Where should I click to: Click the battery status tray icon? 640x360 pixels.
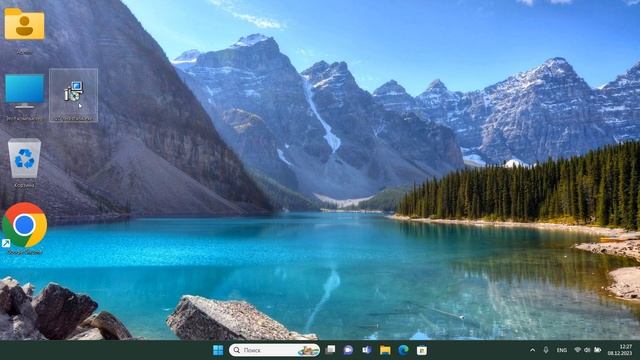(598, 350)
